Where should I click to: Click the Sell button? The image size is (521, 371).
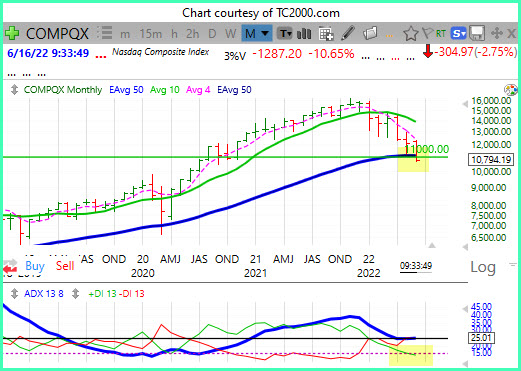pos(65,266)
